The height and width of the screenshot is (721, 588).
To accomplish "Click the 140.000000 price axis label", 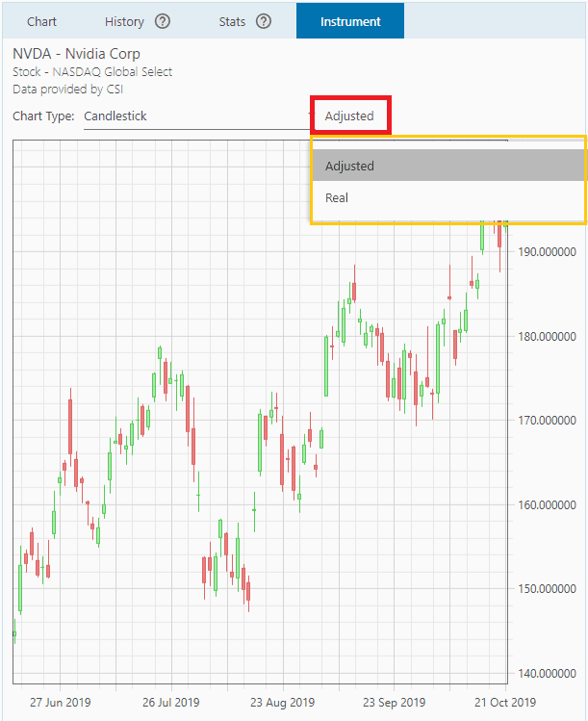I will [547, 673].
